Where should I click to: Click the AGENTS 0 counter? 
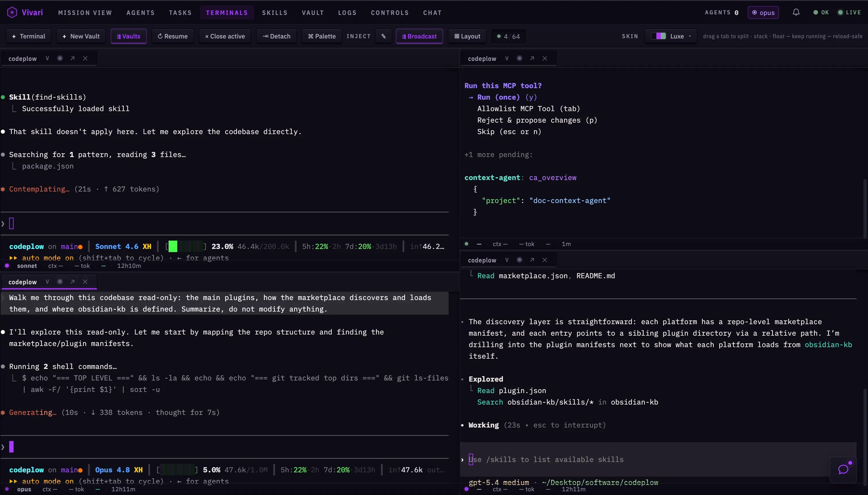[x=722, y=13]
